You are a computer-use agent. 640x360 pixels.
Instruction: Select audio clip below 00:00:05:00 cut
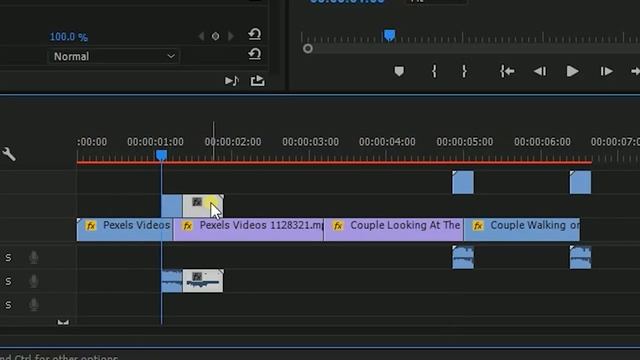coord(463,257)
